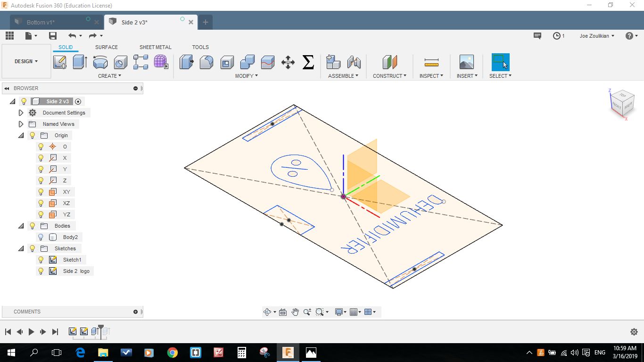Activate the Select tool icon
The image size is (644, 362).
pyautogui.click(x=500, y=62)
